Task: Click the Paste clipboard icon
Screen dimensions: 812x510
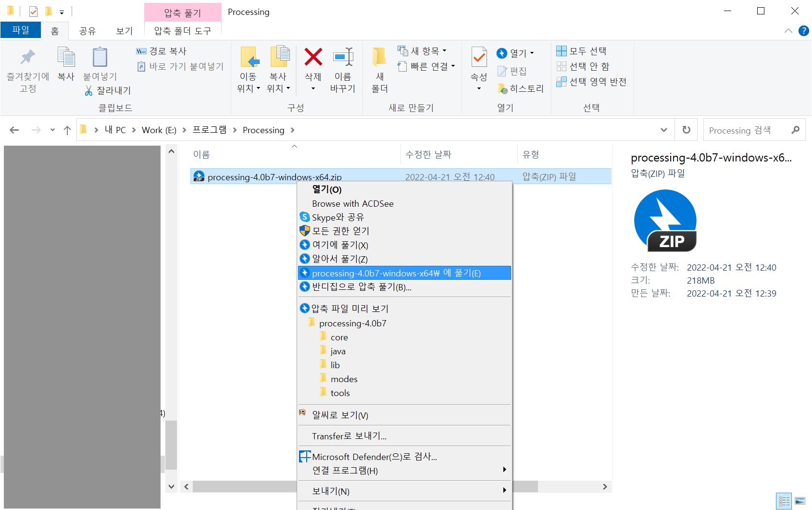Action: [x=100, y=57]
